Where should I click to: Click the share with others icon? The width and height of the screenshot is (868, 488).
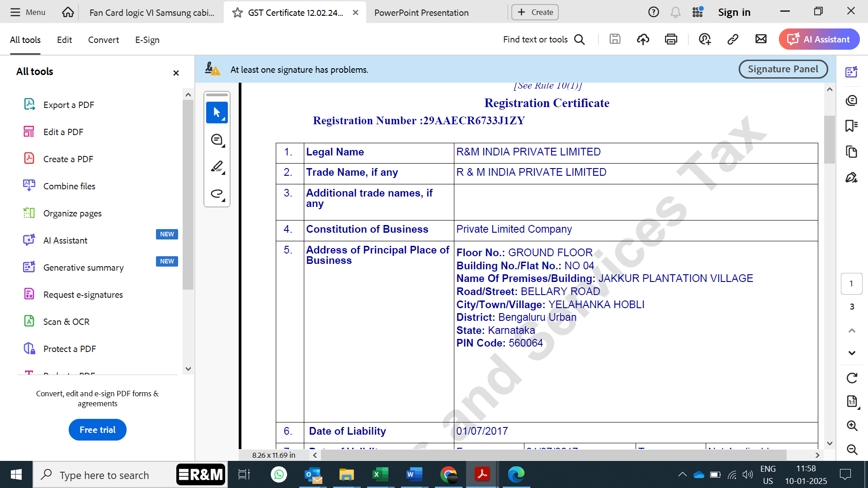click(x=705, y=39)
